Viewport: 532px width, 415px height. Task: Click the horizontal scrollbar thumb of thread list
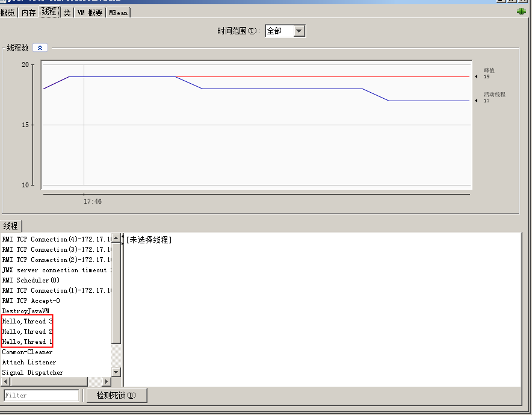(x=49, y=381)
